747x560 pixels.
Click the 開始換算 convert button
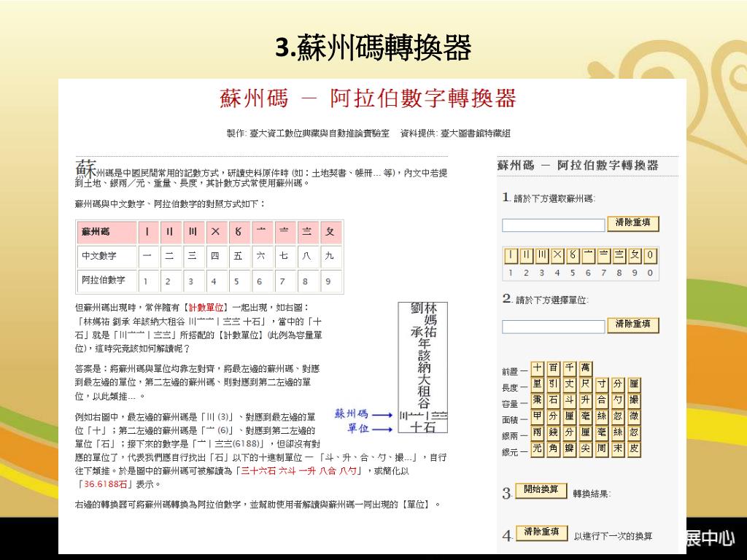point(541,491)
